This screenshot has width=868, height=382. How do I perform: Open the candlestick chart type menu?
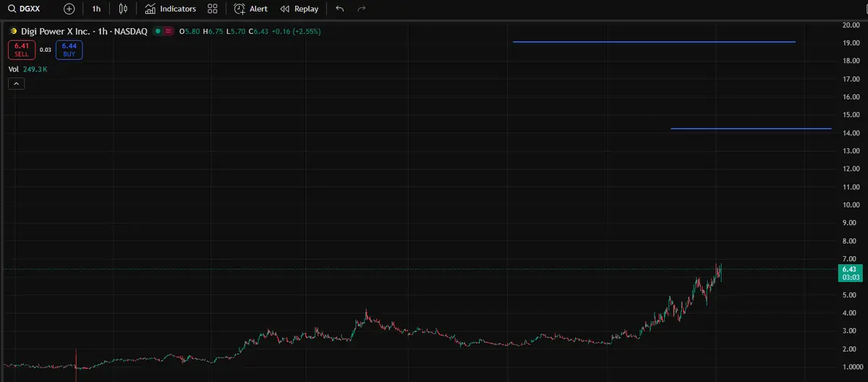click(123, 9)
